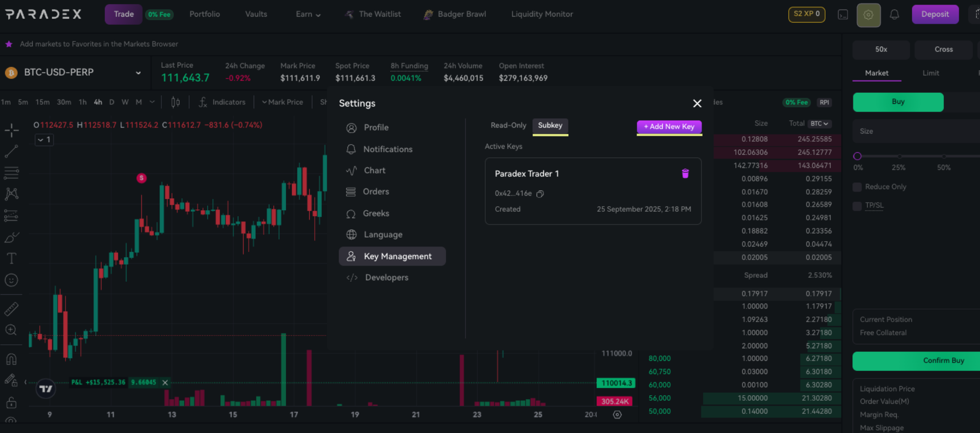
Task: Delete the Paradex Trader 1 key
Action: pyautogui.click(x=685, y=173)
